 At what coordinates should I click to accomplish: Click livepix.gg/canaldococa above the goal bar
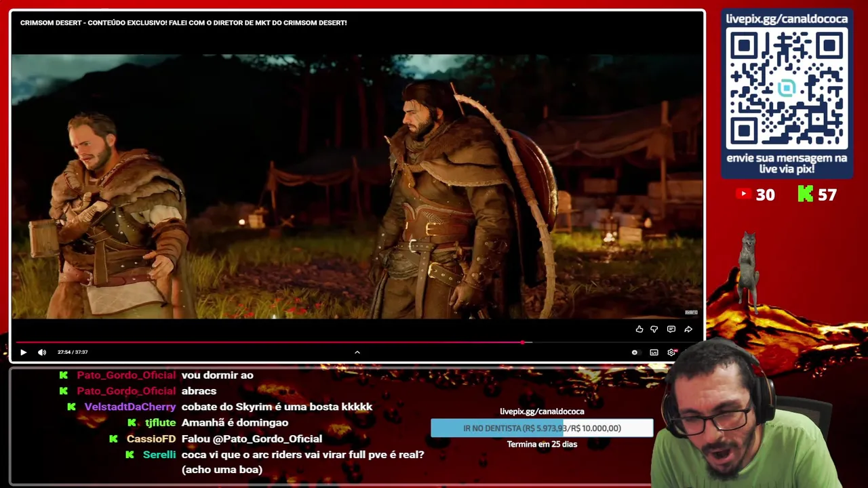[542, 411]
